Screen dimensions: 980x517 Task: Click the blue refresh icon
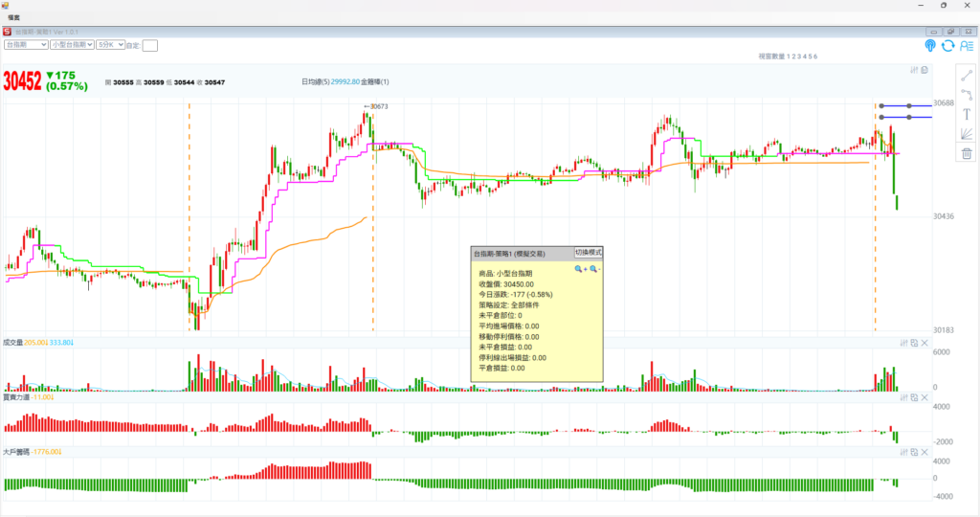pos(948,45)
